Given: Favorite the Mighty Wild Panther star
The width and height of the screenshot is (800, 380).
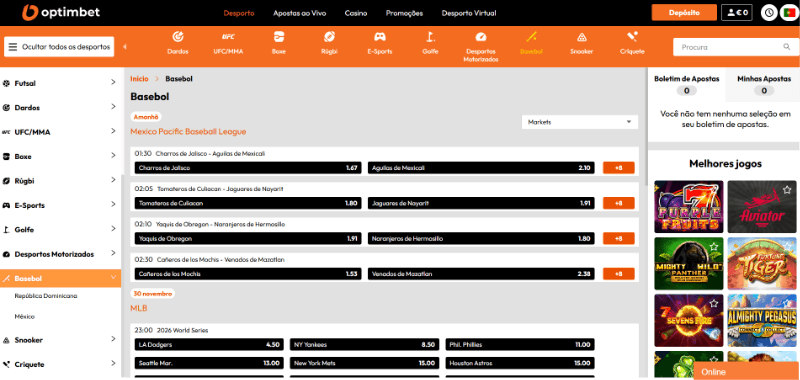Looking at the screenshot, I should (x=715, y=246).
